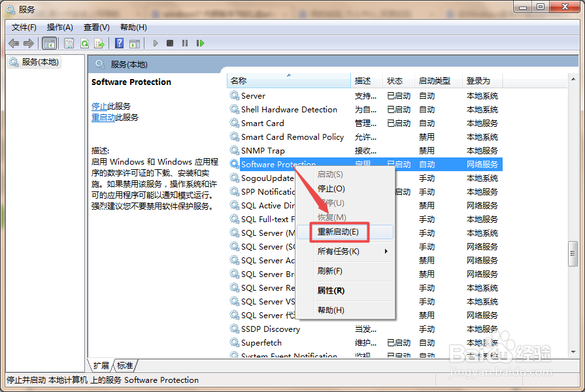Click the Forward navigation arrow

click(27, 43)
